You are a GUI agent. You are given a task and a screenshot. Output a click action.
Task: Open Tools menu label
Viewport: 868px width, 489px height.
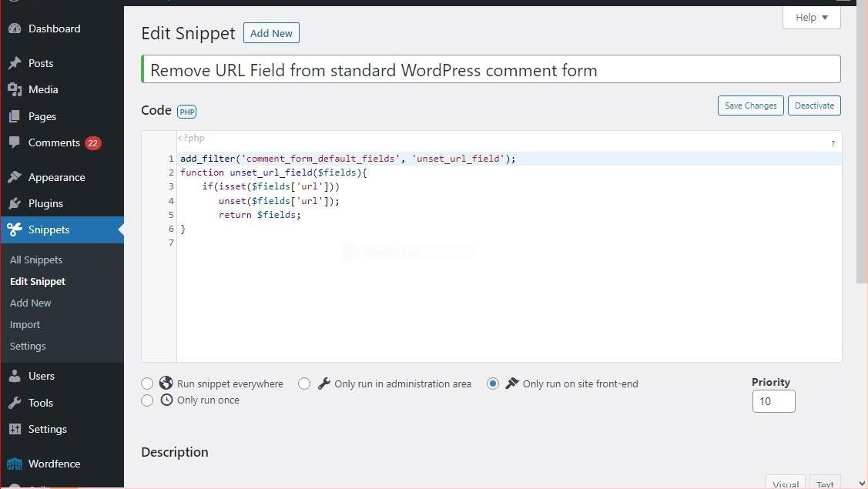[x=41, y=403]
